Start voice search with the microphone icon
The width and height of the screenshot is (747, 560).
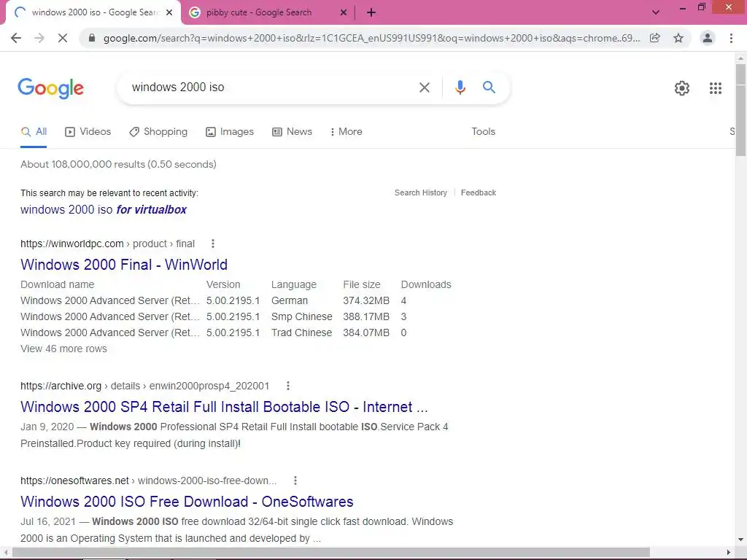(460, 87)
